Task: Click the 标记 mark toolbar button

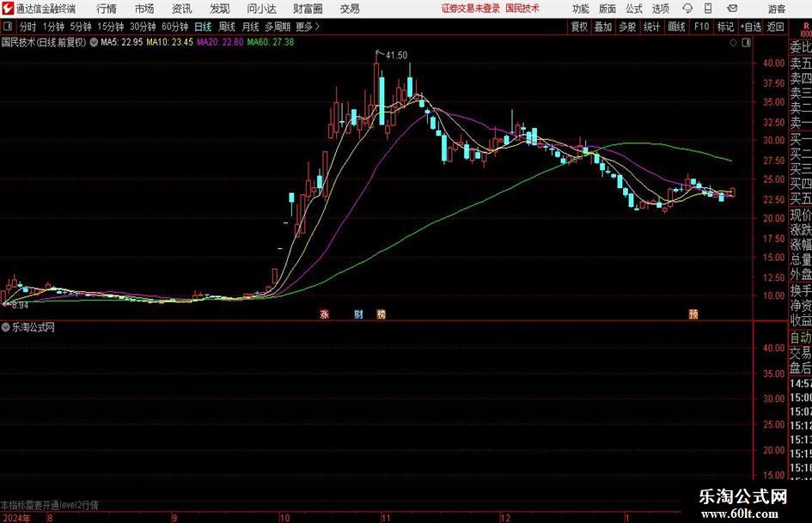Action: (725, 27)
